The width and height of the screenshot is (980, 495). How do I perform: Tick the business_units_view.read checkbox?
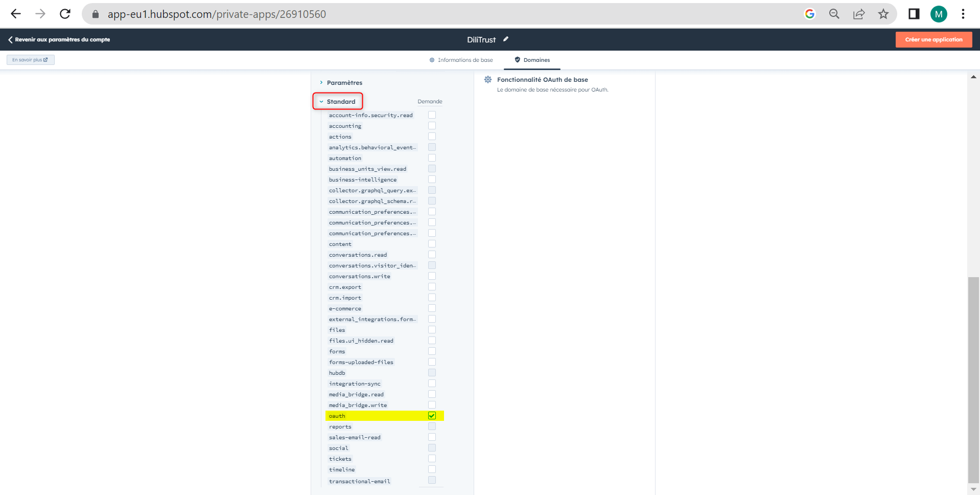click(x=432, y=169)
